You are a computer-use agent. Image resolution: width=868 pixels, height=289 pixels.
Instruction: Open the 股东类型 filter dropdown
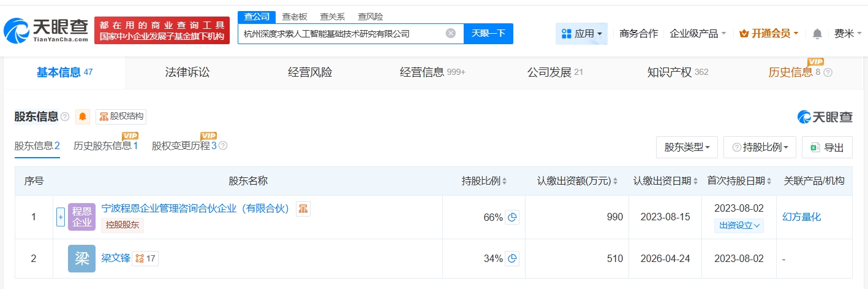[687, 147]
